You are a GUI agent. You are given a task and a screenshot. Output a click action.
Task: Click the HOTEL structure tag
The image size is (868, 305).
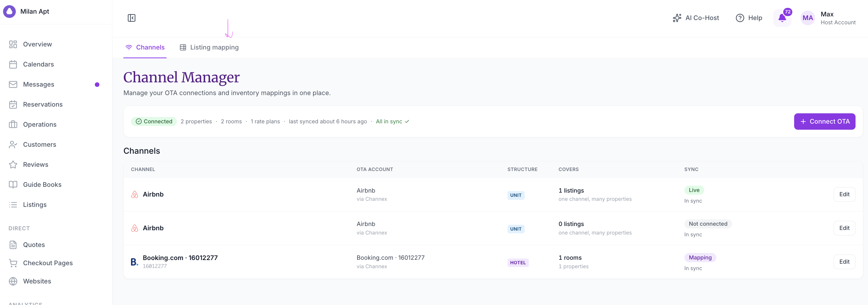point(518,262)
